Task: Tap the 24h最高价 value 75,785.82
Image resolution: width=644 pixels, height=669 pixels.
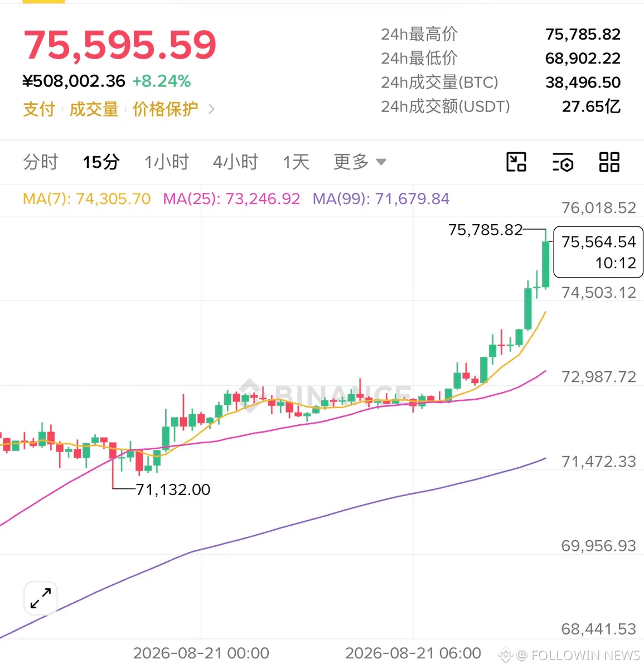Action: 583,35
